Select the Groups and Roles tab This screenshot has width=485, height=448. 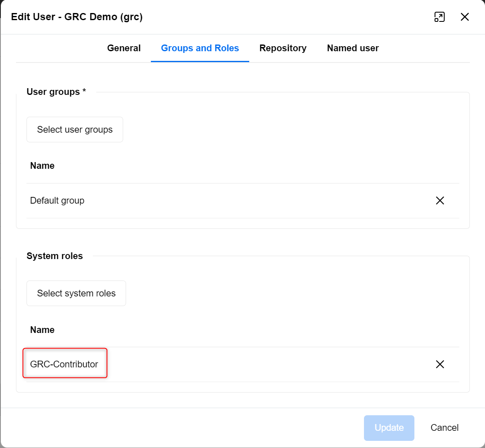click(200, 48)
